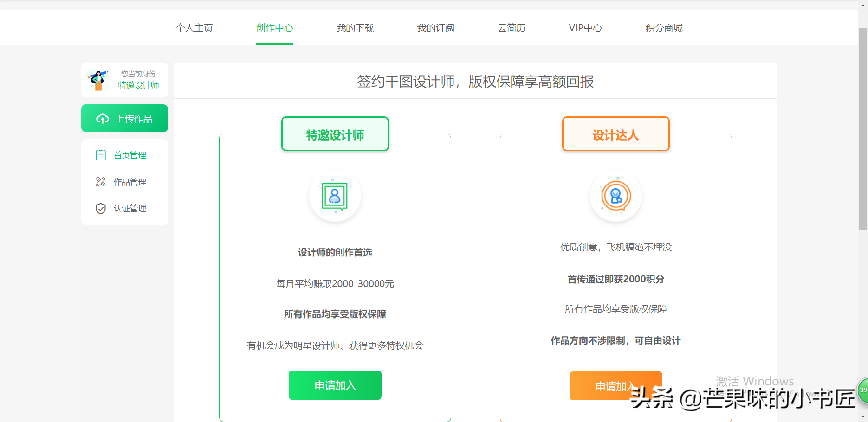Open the 创作中心 tab

click(274, 28)
